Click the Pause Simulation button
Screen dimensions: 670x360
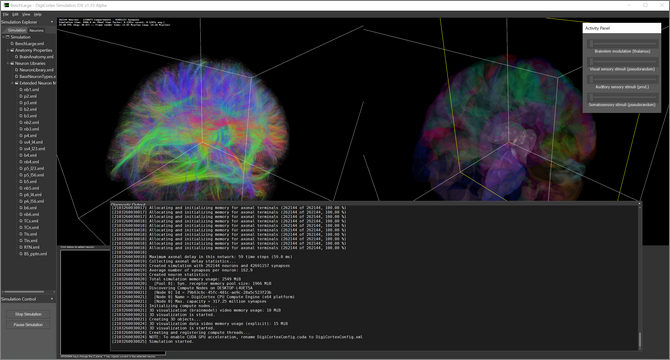pos(28,325)
